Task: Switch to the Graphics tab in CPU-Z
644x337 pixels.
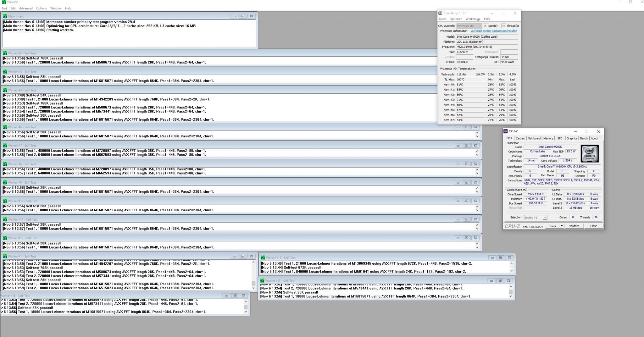Action: (x=572, y=138)
